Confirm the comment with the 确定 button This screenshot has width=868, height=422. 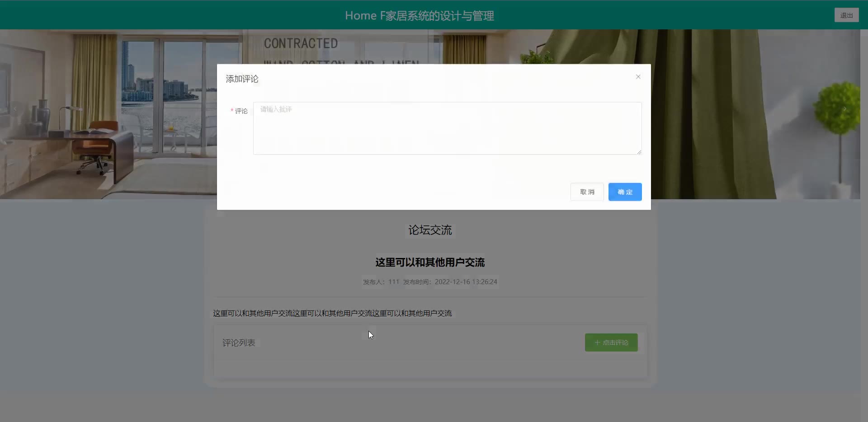[x=625, y=192]
